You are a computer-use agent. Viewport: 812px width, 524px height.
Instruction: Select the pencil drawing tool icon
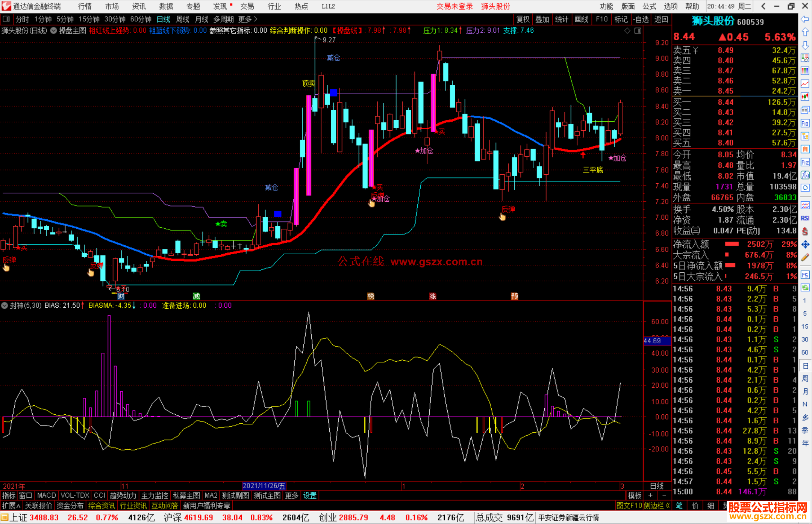(805, 258)
